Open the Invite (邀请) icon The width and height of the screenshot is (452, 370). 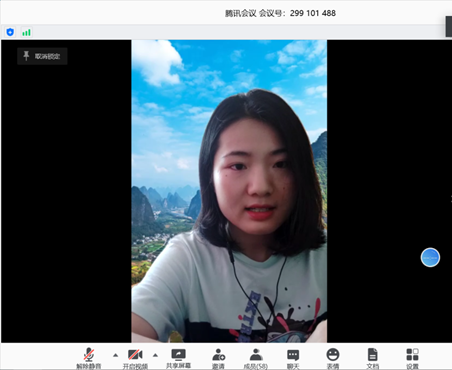click(x=218, y=358)
